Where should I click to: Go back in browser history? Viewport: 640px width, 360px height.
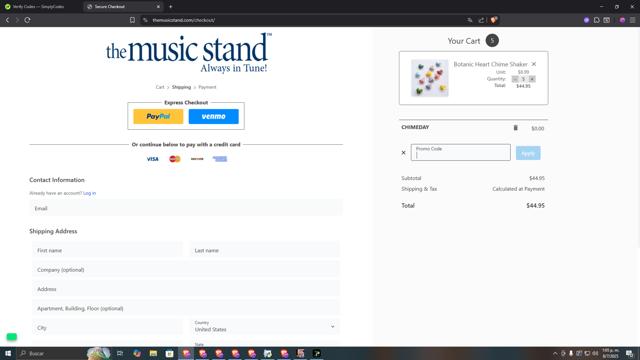coord(7,20)
